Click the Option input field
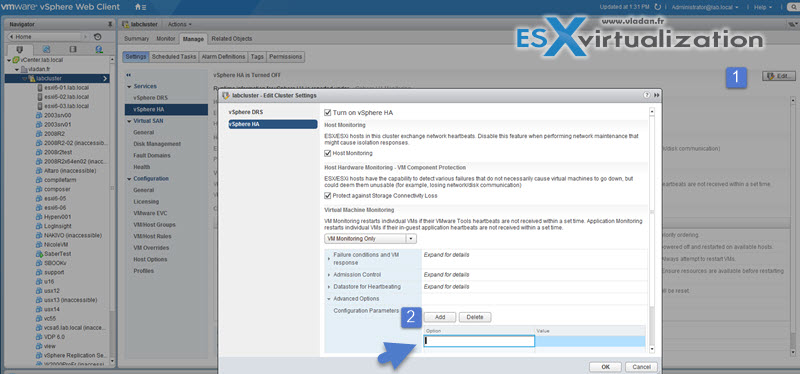 tap(479, 341)
